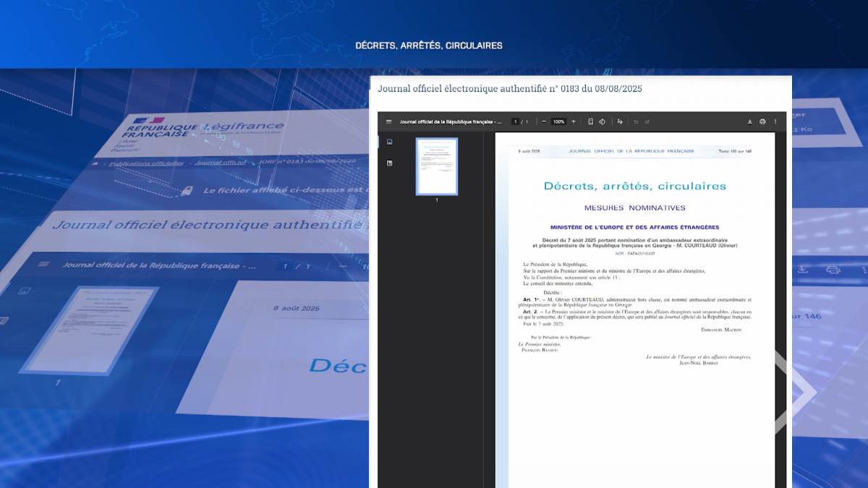The height and width of the screenshot is (488, 868).
Task: Switch sidebar to document outline view
Action: click(389, 163)
